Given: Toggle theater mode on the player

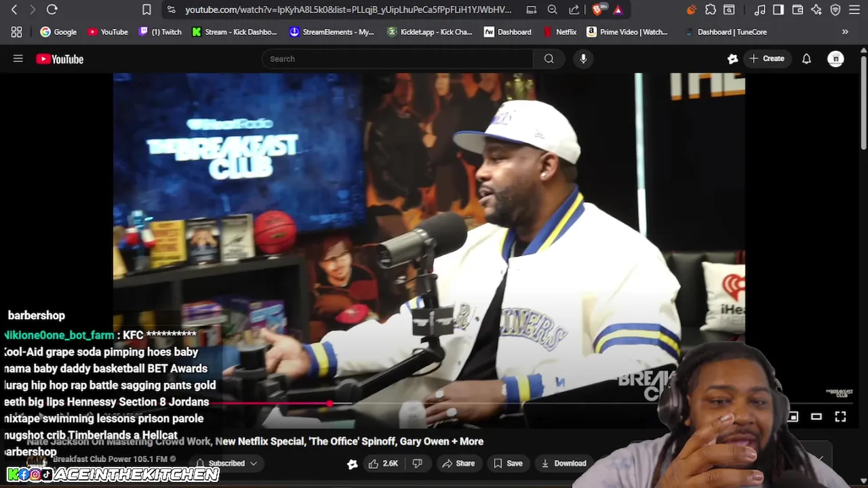Looking at the screenshot, I should (x=816, y=417).
